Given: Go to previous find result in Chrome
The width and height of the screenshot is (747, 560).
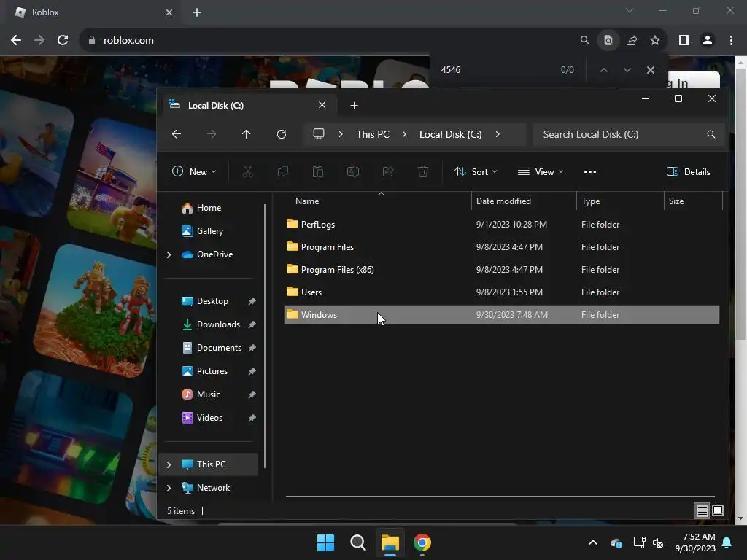Looking at the screenshot, I should [x=603, y=70].
